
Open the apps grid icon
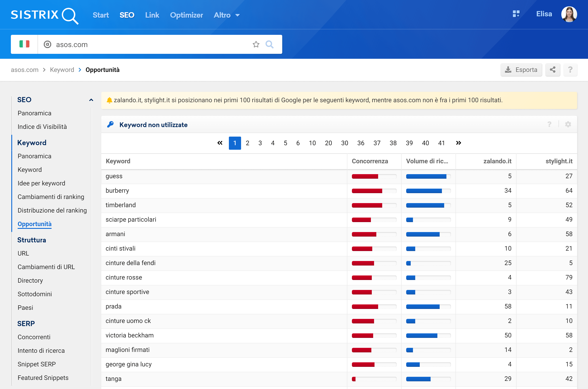(x=516, y=14)
